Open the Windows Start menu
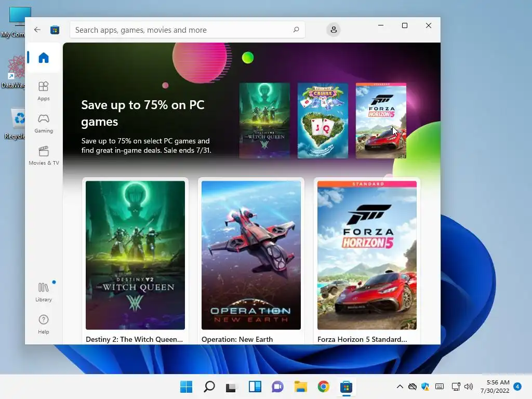The width and height of the screenshot is (532, 399). [186, 387]
